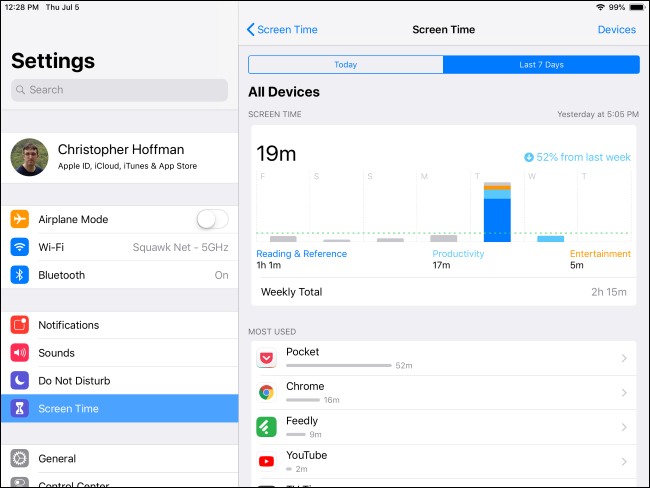Expand the Pocket row chevron
The height and width of the screenshot is (488, 650).
click(624, 358)
